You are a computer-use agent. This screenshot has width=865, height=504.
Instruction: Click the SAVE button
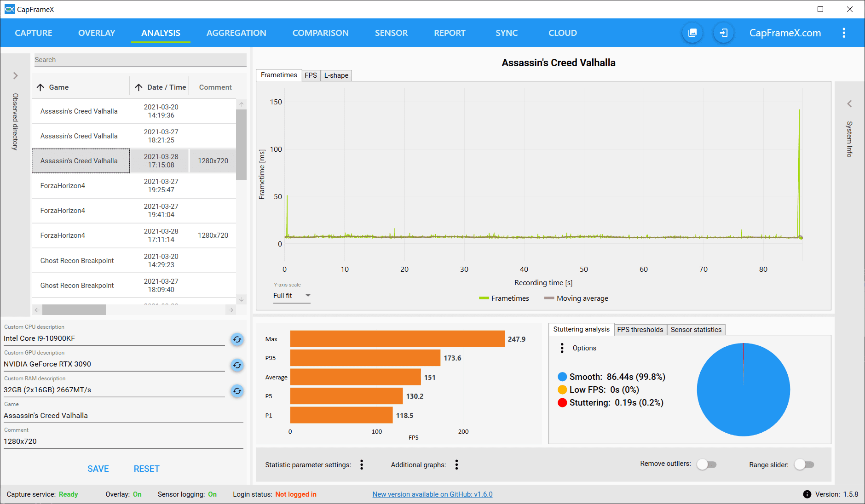point(98,469)
